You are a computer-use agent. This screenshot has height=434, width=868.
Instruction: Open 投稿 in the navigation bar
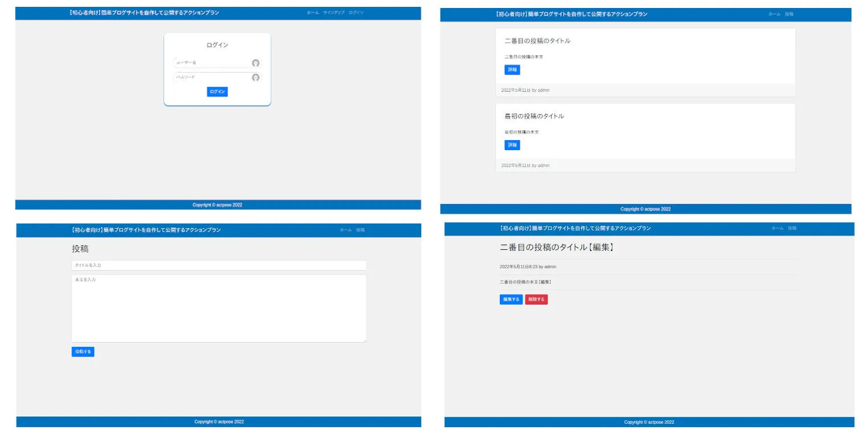(790, 14)
